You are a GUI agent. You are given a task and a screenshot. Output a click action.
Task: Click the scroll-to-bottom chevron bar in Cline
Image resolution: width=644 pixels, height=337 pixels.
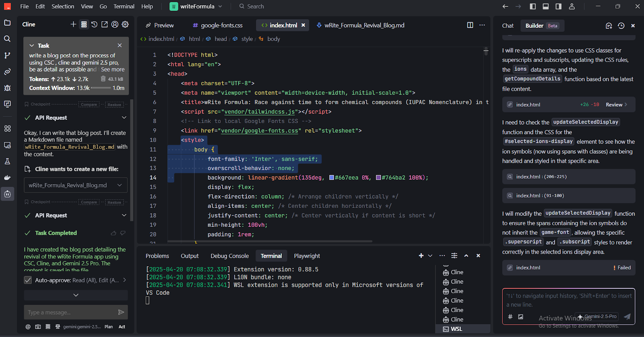[x=76, y=295]
